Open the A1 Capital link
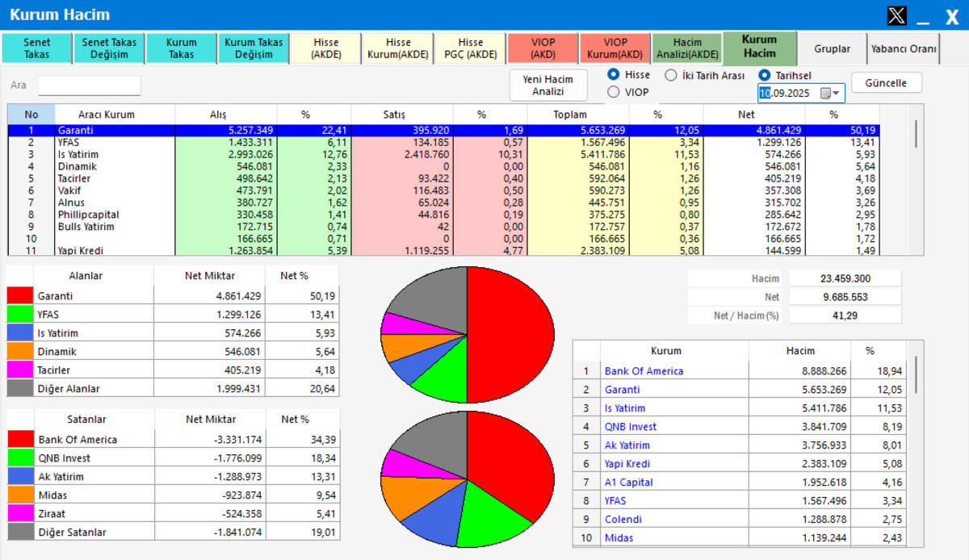The image size is (969, 560). click(x=629, y=483)
